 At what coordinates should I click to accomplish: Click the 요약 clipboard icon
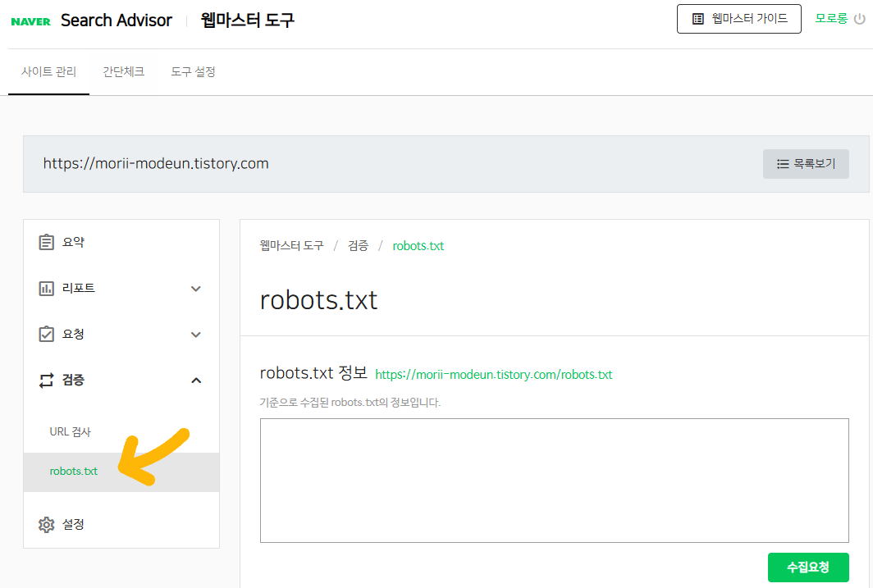coord(46,242)
